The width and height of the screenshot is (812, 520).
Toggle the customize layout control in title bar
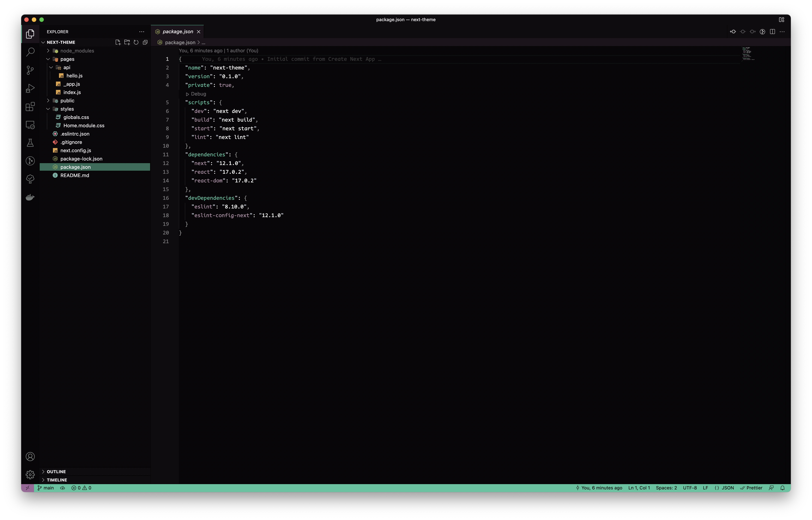(x=781, y=20)
